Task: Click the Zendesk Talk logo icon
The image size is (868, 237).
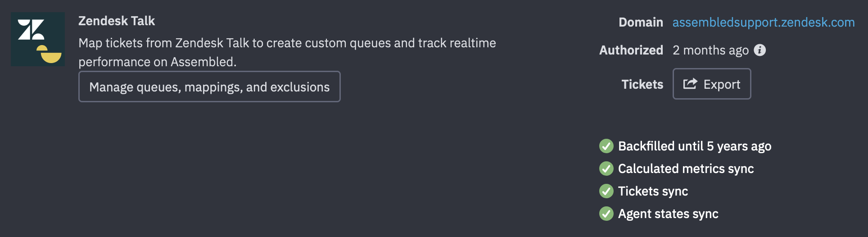Action: [38, 39]
